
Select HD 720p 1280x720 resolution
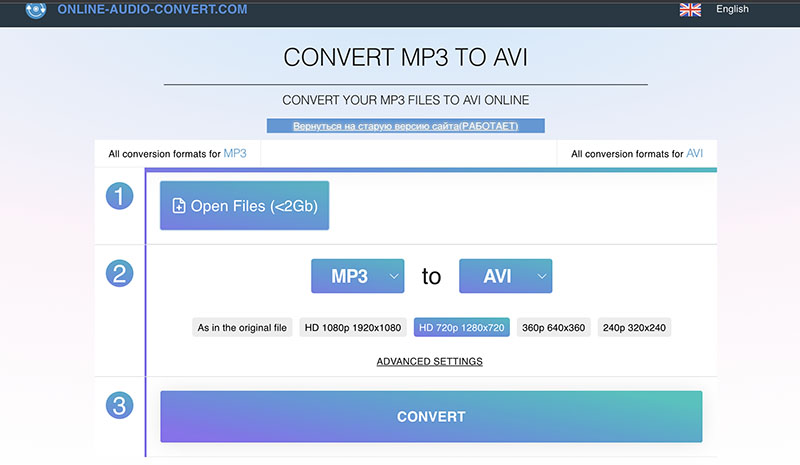pos(462,328)
